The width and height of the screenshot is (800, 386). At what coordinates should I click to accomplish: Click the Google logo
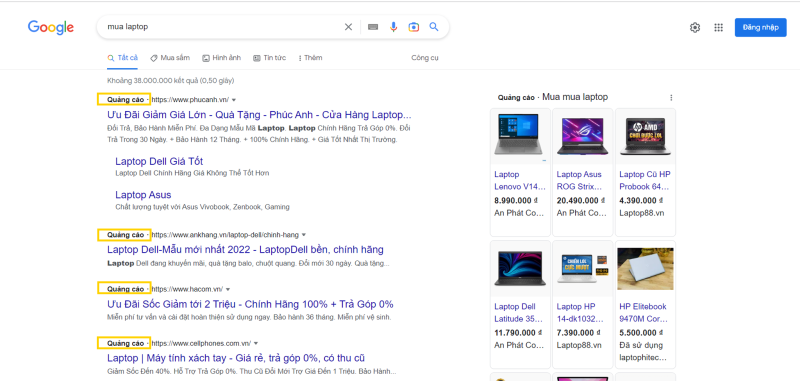pyautogui.click(x=51, y=28)
